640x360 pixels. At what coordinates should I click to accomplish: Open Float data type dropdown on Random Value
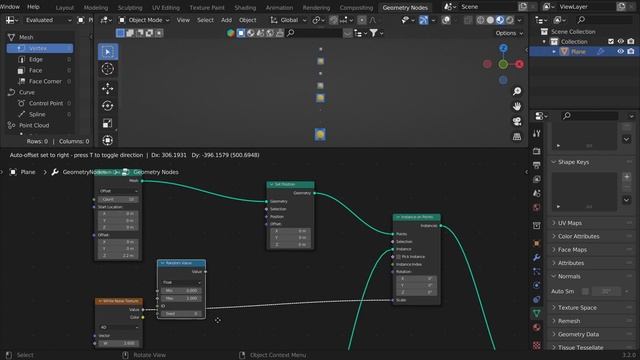(181, 282)
